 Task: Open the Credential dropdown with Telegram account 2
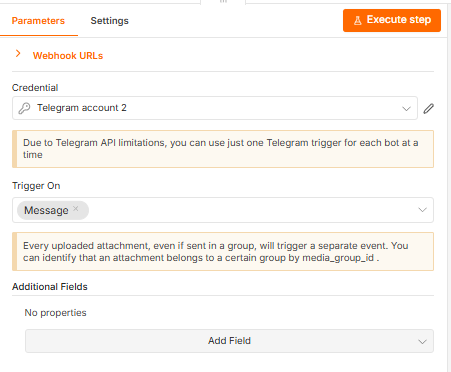coord(215,108)
